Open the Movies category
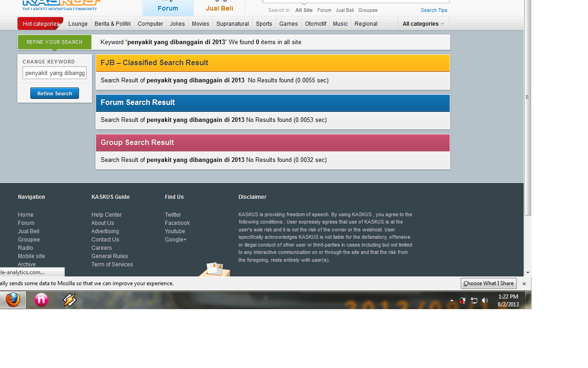 tap(200, 24)
